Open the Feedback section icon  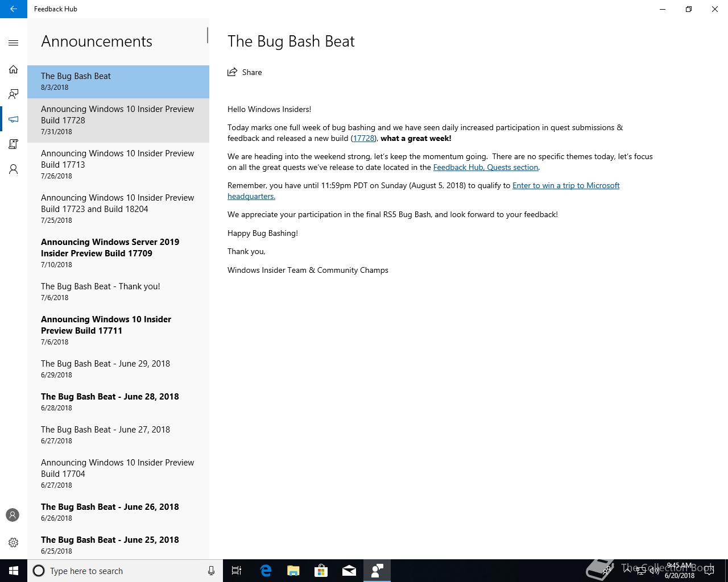click(14, 94)
